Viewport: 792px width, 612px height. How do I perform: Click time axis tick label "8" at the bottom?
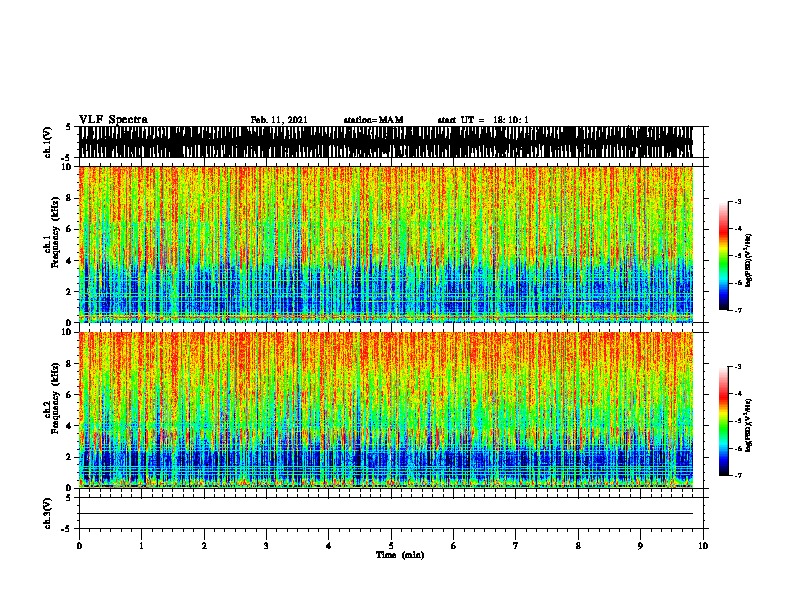click(578, 546)
